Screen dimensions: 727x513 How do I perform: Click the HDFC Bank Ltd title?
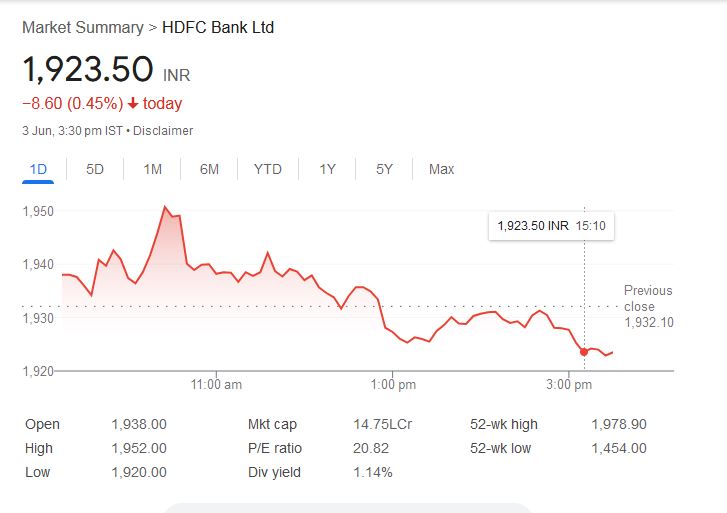point(218,27)
